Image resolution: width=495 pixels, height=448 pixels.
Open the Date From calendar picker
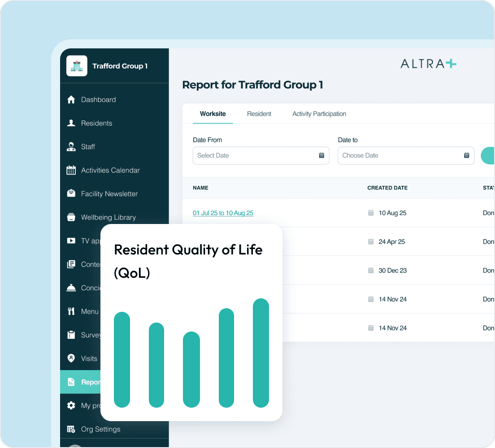321,155
